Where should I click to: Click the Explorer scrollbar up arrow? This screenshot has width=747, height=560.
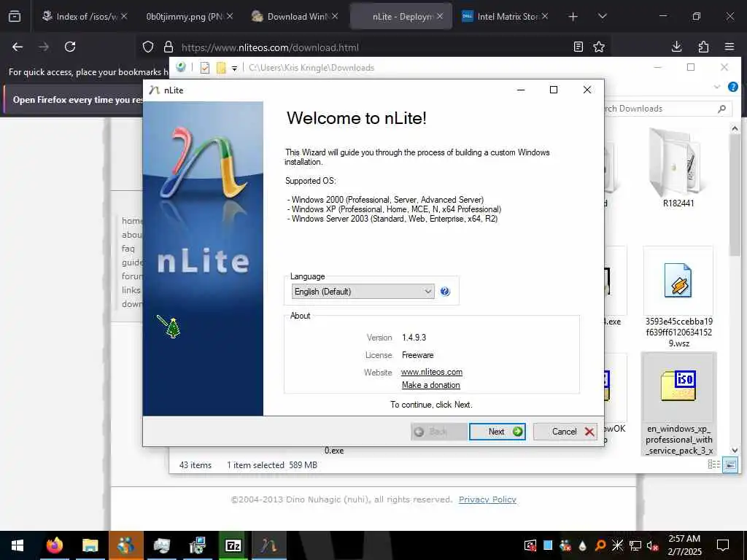click(735, 128)
